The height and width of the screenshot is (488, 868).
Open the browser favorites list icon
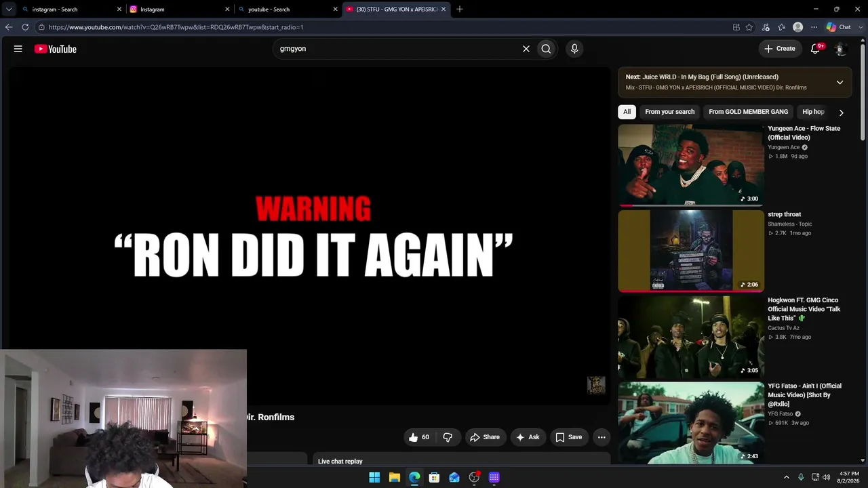pyautogui.click(x=782, y=27)
